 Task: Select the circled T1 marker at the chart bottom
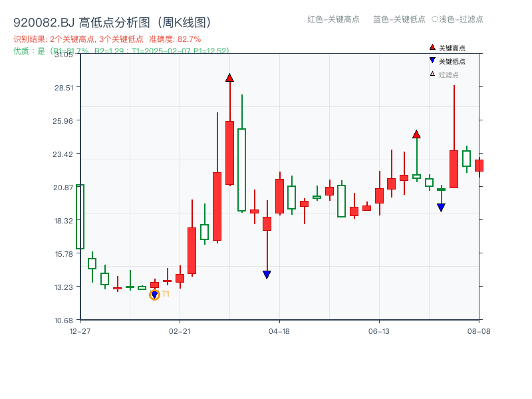tap(154, 293)
